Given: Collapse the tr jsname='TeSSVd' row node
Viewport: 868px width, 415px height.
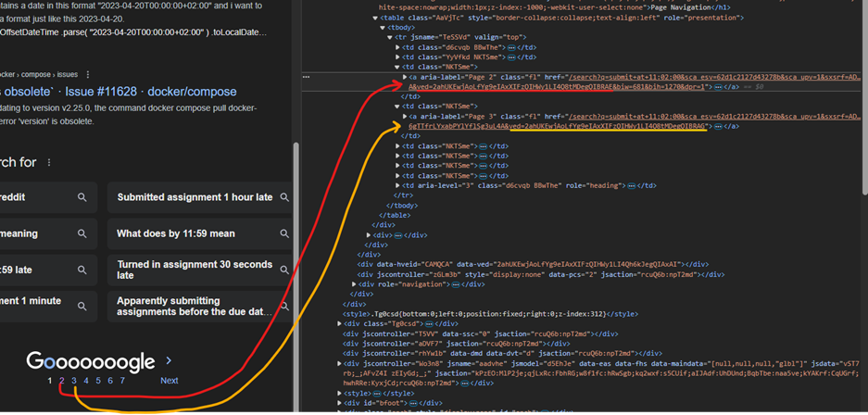Looking at the screenshot, I should (390, 37).
